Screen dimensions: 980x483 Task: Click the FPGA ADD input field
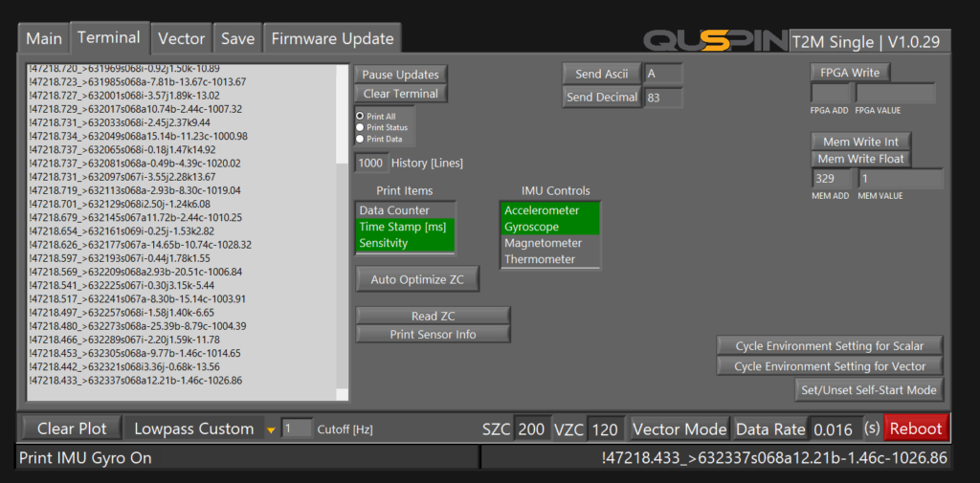(x=831, y=94)
